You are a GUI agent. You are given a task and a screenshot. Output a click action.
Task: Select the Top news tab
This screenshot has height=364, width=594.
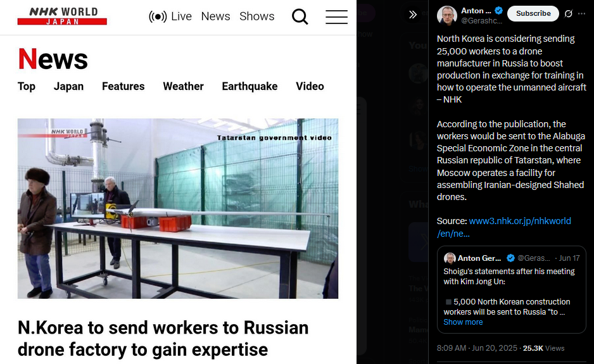pyautogui.click(x=27, y=86)
